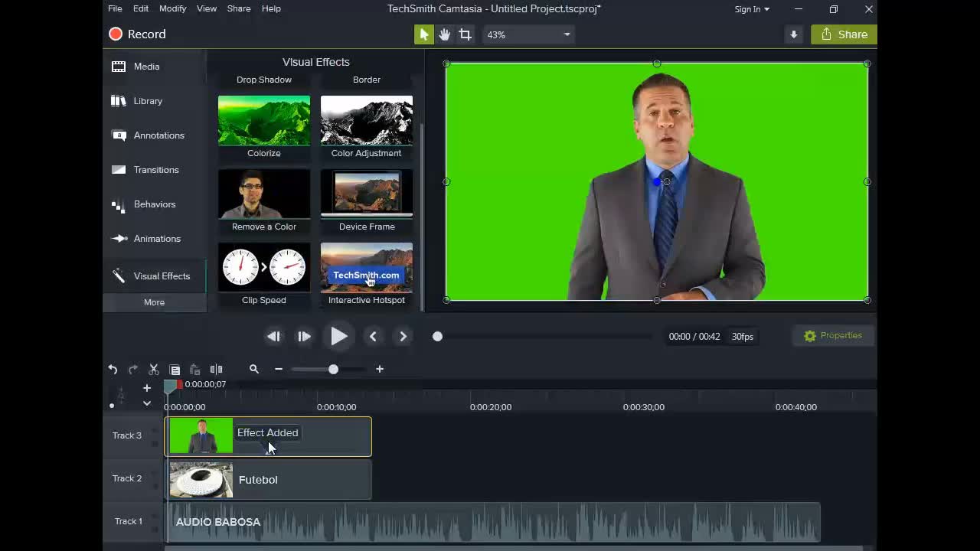Activate the Pan hand tool
This screenshot has height=551, width=980.
tap(444, 34)
